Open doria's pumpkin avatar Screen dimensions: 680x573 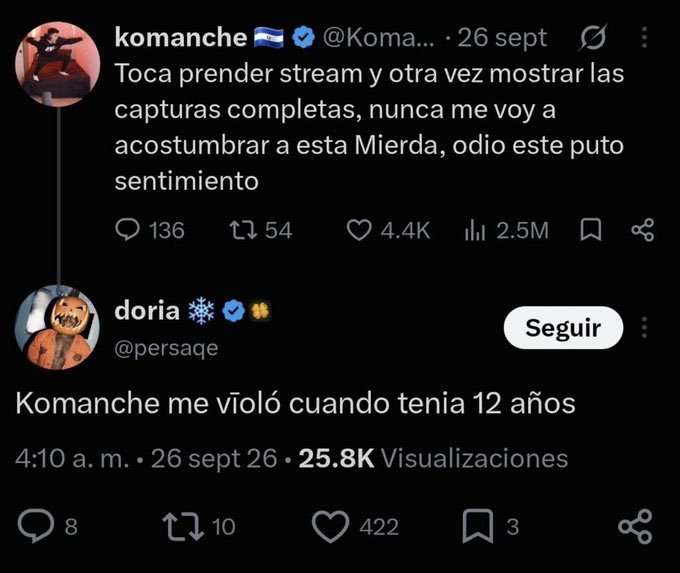[57, 327]
